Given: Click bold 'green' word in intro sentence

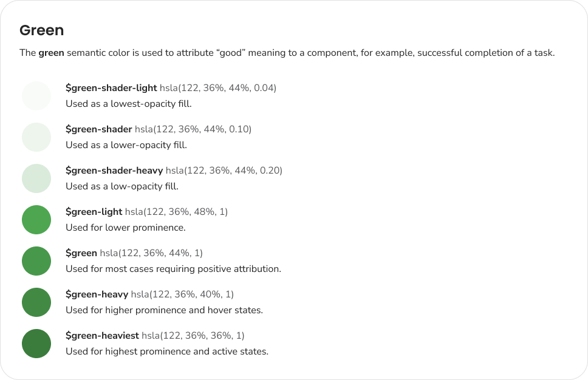Looking at the screenshot, I should (x=51, y=53).
